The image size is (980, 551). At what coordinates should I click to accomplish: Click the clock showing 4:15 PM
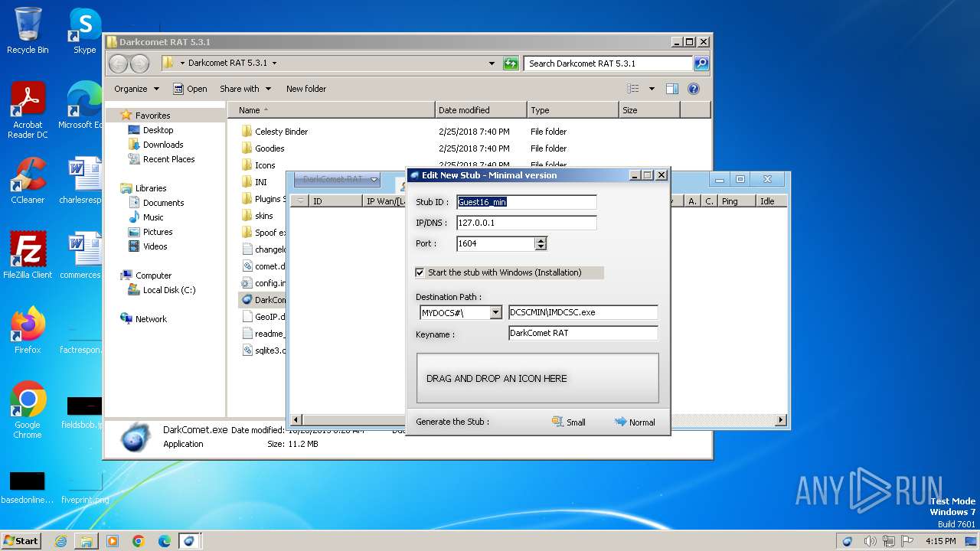pos(940,541)
